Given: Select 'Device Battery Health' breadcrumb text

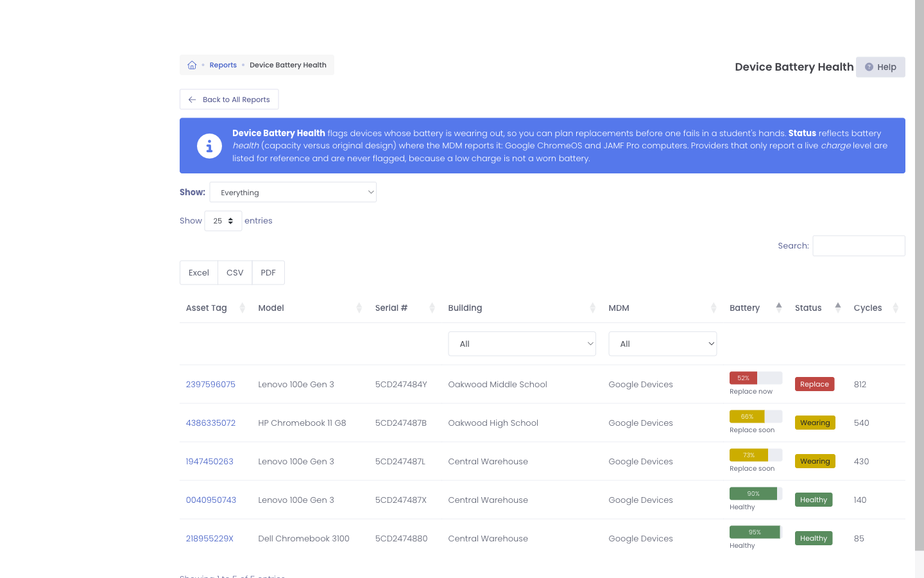Looking at the screenshot, I should pyautogui.click(x=288, y=65).
